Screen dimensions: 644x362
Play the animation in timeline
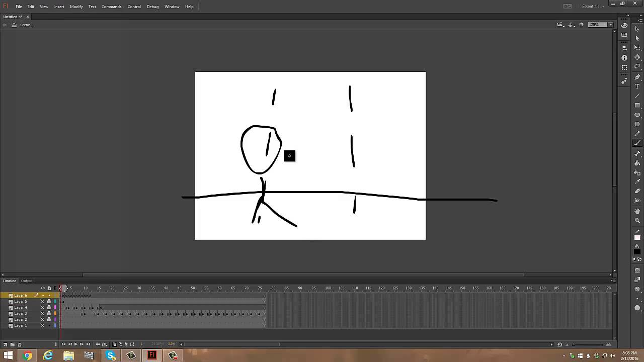click(x=76, y=344)
